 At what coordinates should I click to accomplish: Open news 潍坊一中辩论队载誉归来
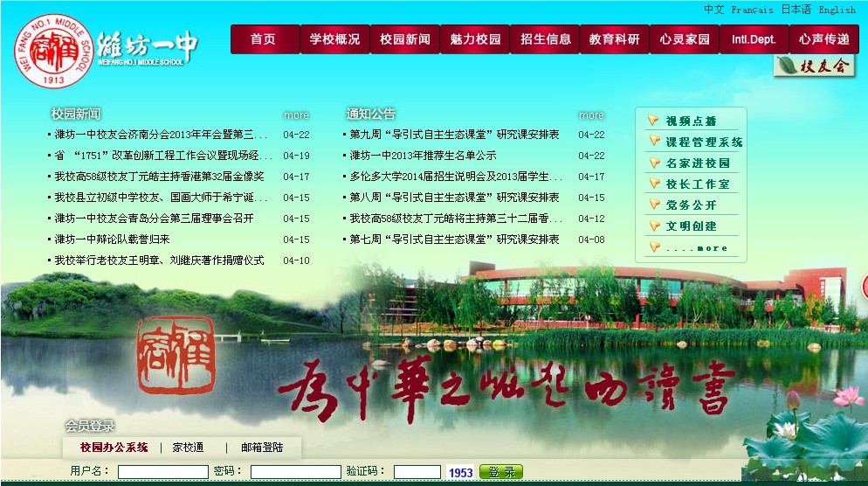tap(112, 240)
